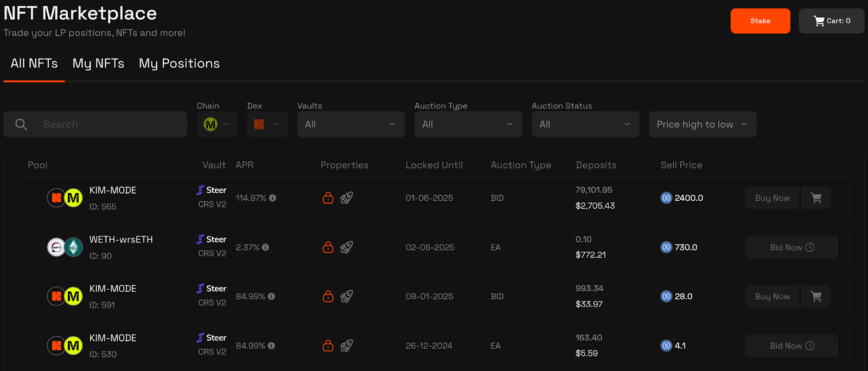Expand the Auction Type filter dropdown
868x371 pixels.
[468, 124]
